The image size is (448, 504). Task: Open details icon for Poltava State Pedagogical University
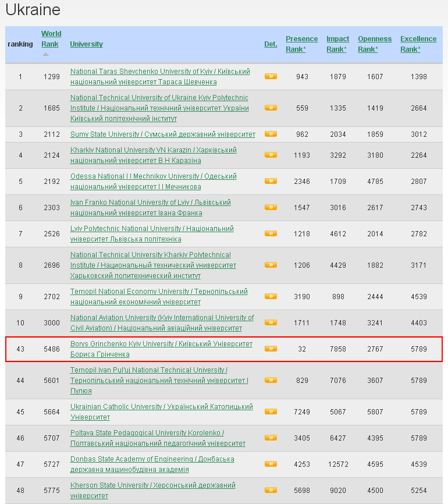point(271,438)
